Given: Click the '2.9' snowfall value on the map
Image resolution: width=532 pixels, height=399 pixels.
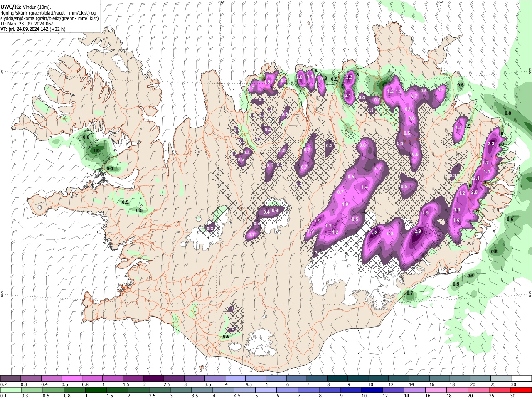Looking at the screenshot, I should coord(418,231).
